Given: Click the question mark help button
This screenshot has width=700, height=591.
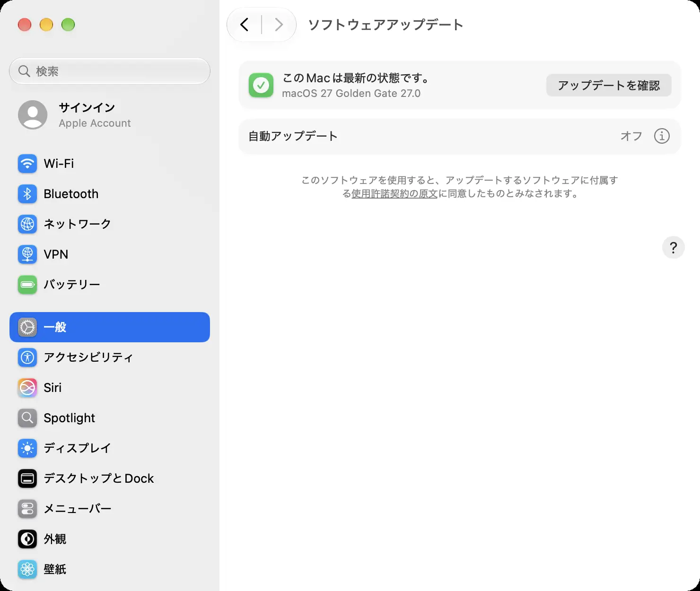Looking at the screenshot, I should (674, 247).
